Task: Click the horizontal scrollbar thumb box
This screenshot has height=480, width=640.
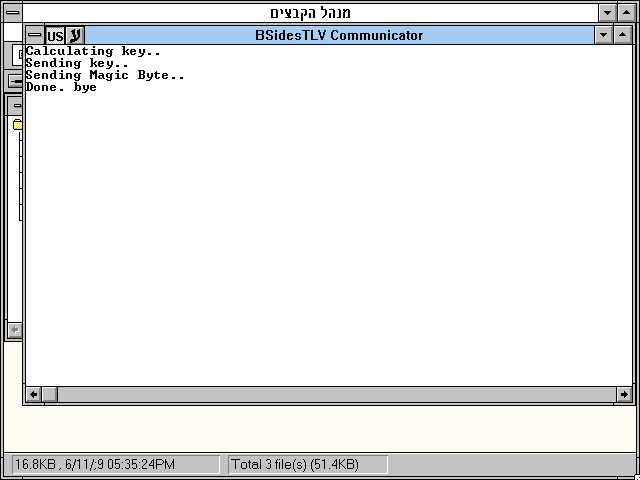Action: point(49,394)
